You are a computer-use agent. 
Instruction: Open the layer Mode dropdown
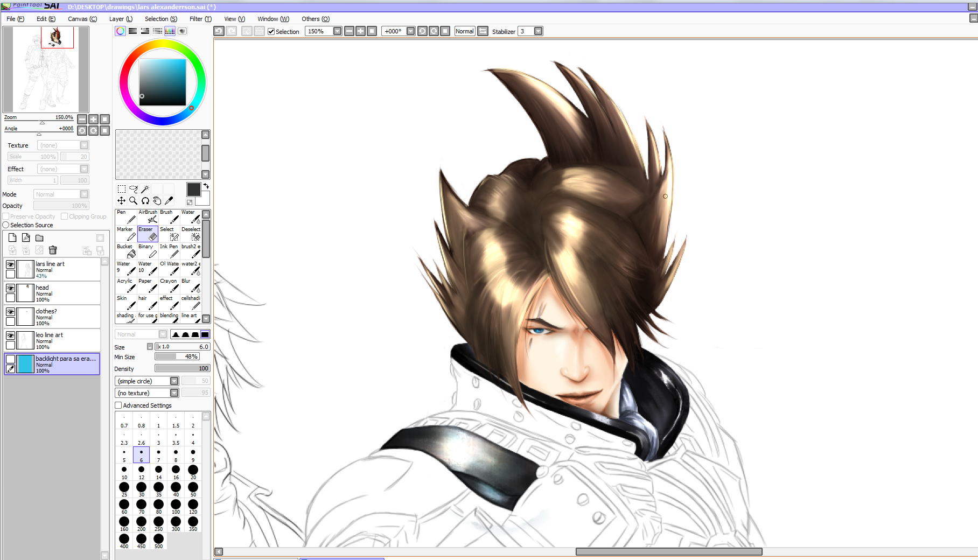84,194
